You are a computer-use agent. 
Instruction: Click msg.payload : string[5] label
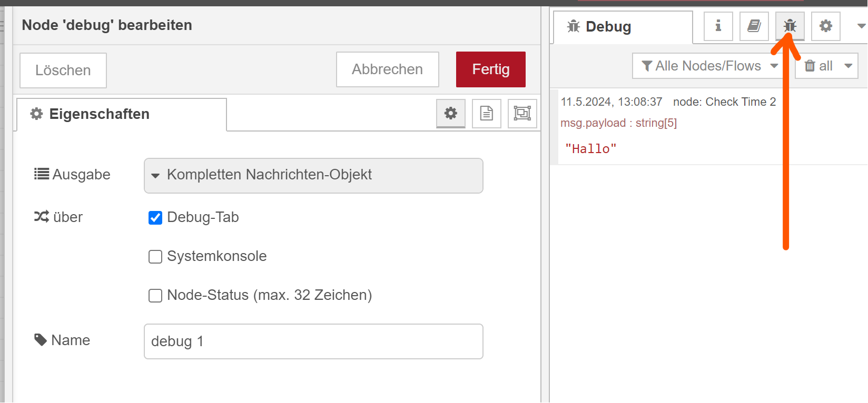[x=618, y=123]
